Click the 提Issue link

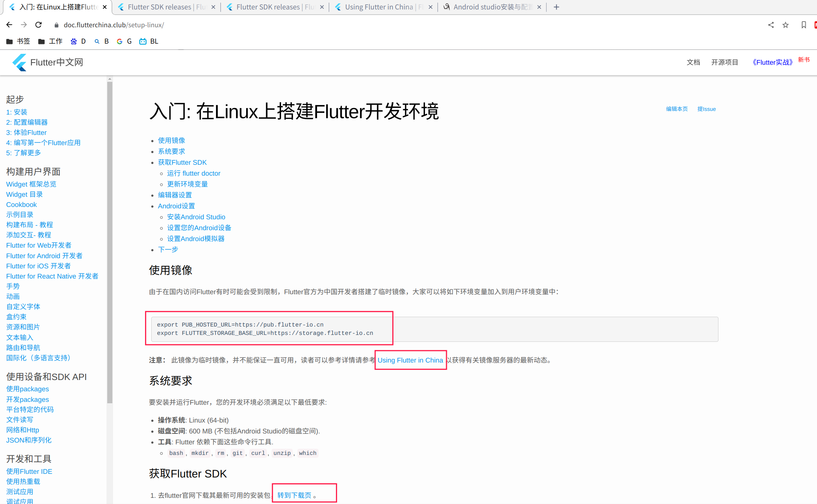(x=706, y=109)
